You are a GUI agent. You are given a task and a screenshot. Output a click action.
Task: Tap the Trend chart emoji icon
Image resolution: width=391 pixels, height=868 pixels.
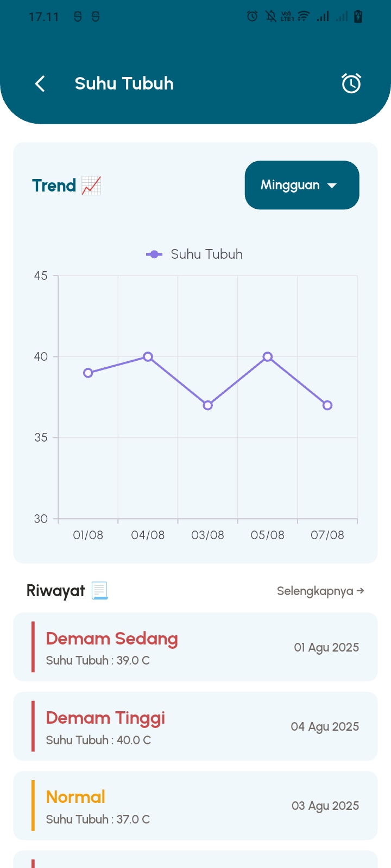[x=91, y=186]
